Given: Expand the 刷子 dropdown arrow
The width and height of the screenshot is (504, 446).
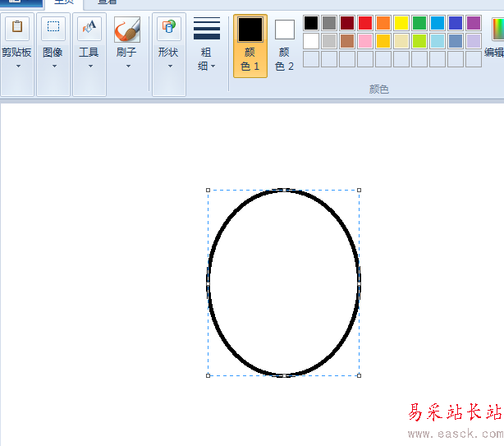Looking at the screenshot, I should pyautogui.click(x=128, y=67).
